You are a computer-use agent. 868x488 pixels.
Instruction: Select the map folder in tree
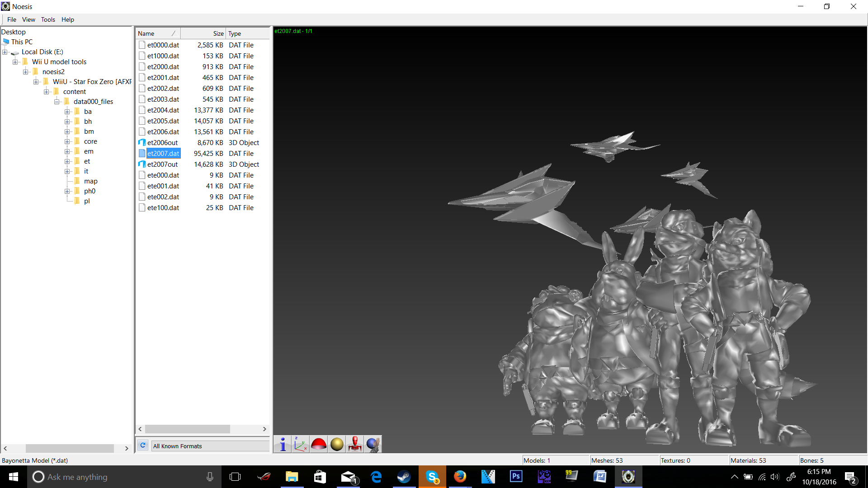pyautogui.click(x=91, y=181)
